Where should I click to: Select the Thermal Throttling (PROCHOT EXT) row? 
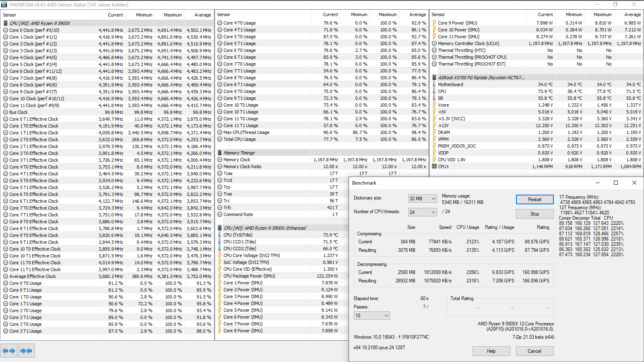click(536, 64)
